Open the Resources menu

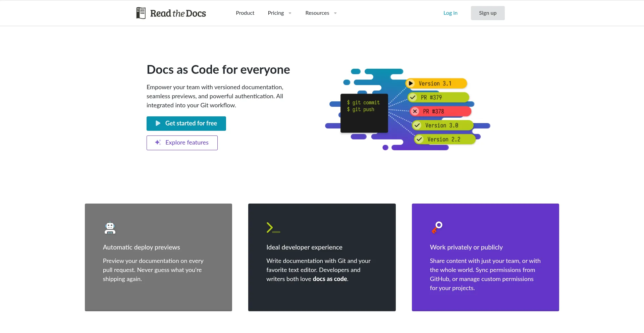[x=317, y=13]
